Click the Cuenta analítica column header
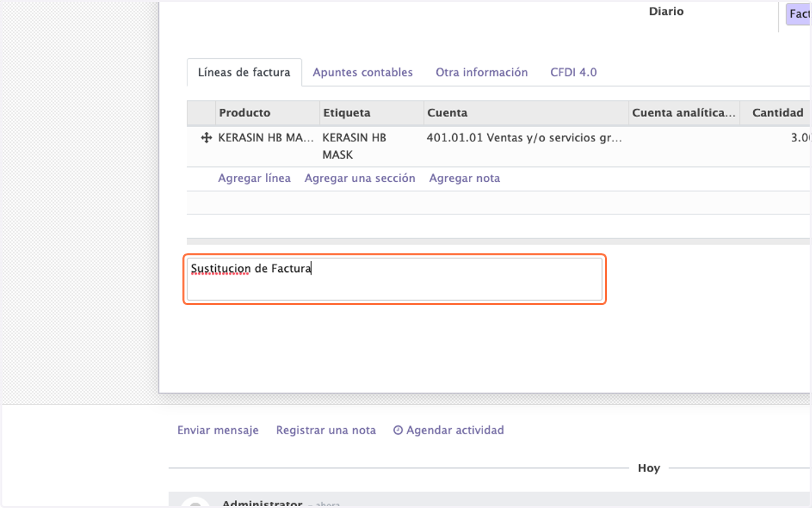Viewport: 812px width, 508px height. 684,113
